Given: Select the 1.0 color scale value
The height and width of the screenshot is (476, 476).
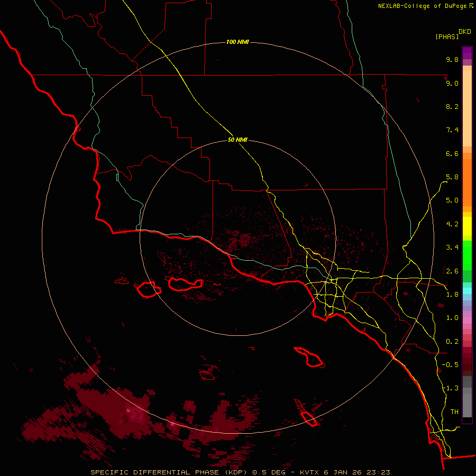Looking at the screenshot, I should tap(452, 318).
